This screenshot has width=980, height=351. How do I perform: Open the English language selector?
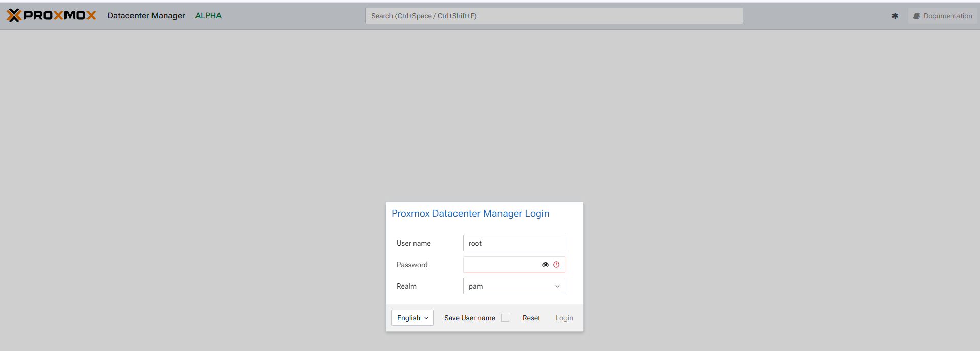(x=412, y=318)
